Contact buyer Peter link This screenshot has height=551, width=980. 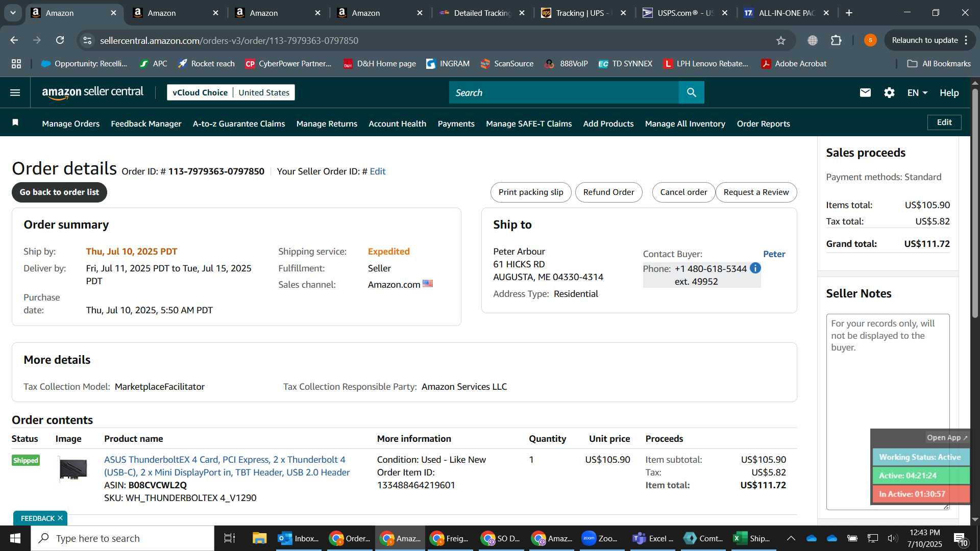click(774, 254)
